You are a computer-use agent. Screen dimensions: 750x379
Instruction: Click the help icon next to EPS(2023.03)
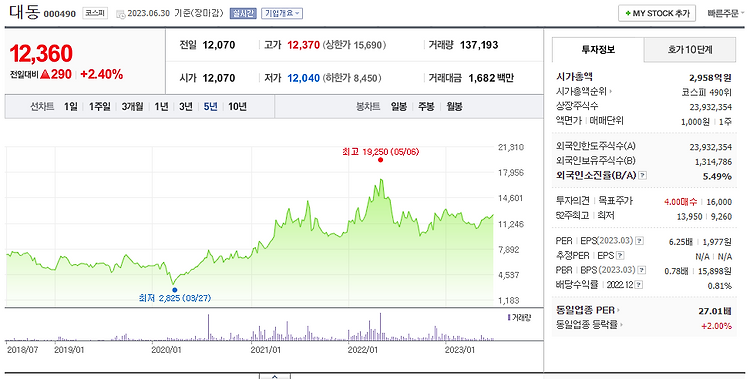(x=640, y=241)
